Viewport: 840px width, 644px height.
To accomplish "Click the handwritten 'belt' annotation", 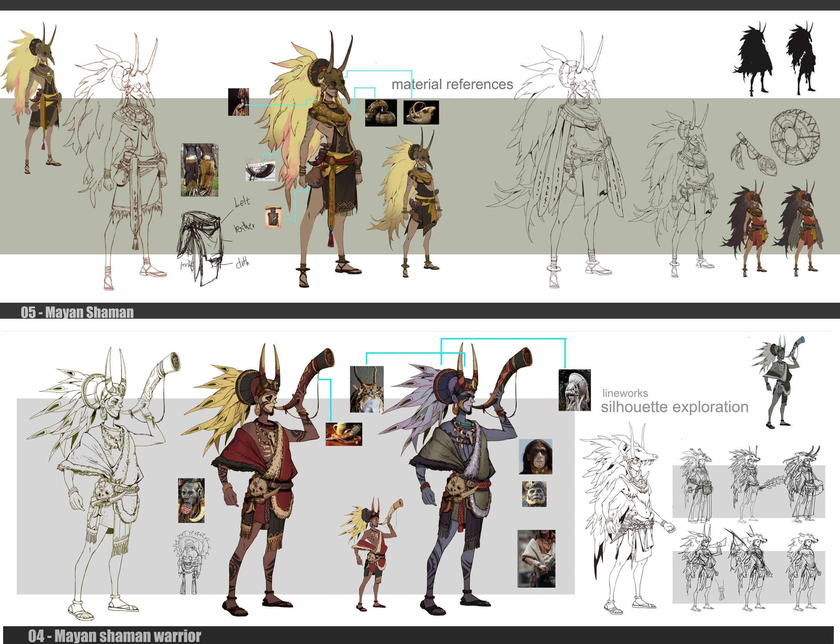I will 242,201.
